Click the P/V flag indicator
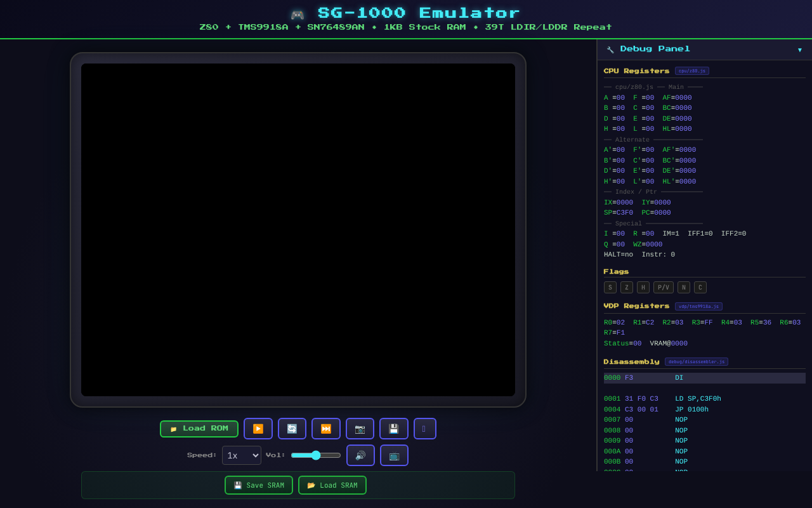 coord(664,288)
